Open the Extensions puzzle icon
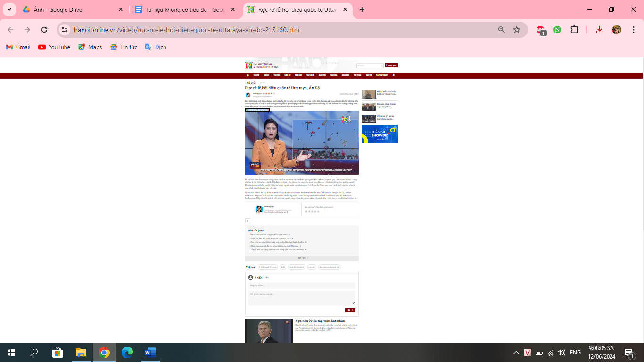644x362 pixels. [x=574, y=30]
